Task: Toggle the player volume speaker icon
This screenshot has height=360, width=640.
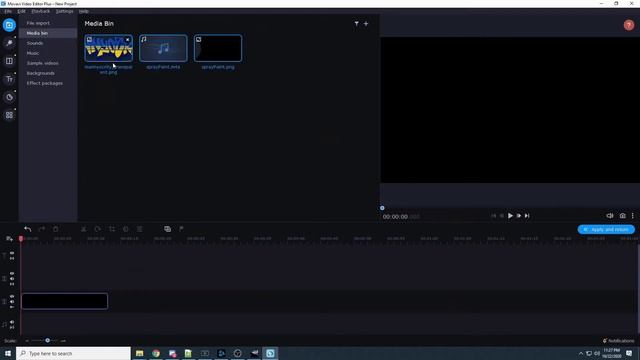Action: coord(610,216)
